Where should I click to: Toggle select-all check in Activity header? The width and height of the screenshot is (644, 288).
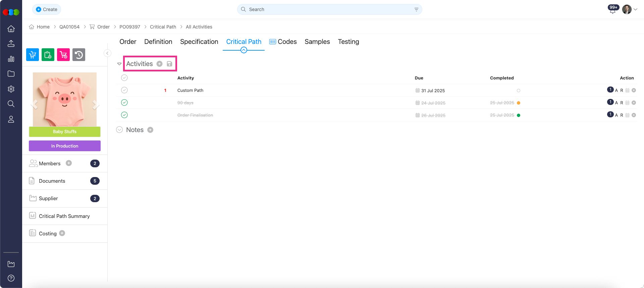click(x=124, y=78)
